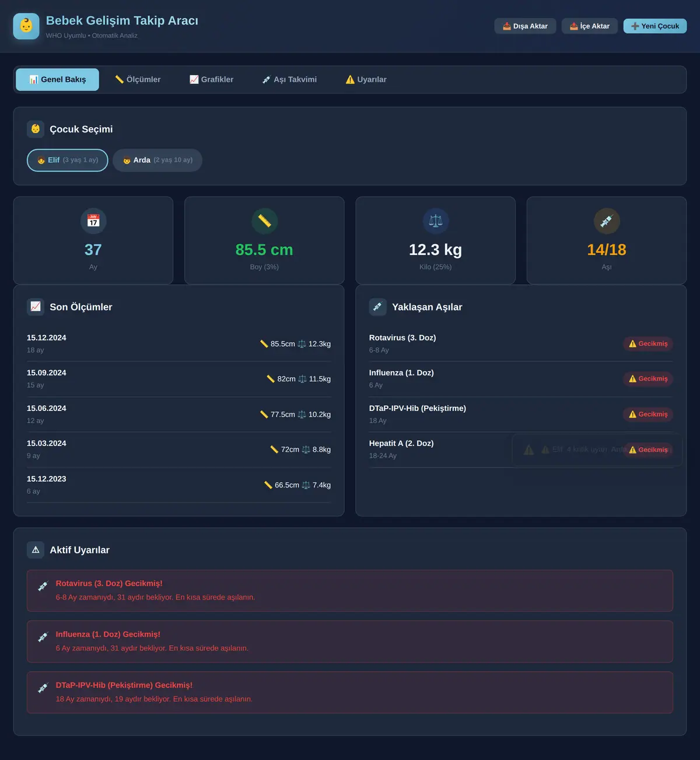Screen dimensions: 700x760
Task: Show the Uyarılar tab
Action: (x=366, y=79)
